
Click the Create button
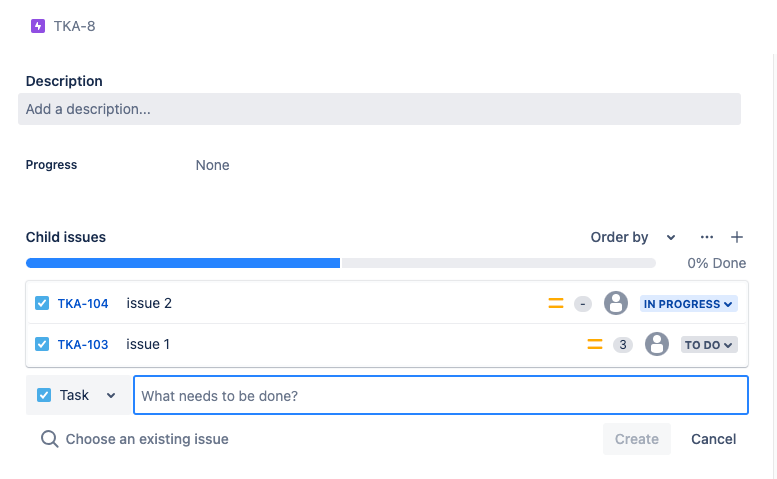[637, 439]
